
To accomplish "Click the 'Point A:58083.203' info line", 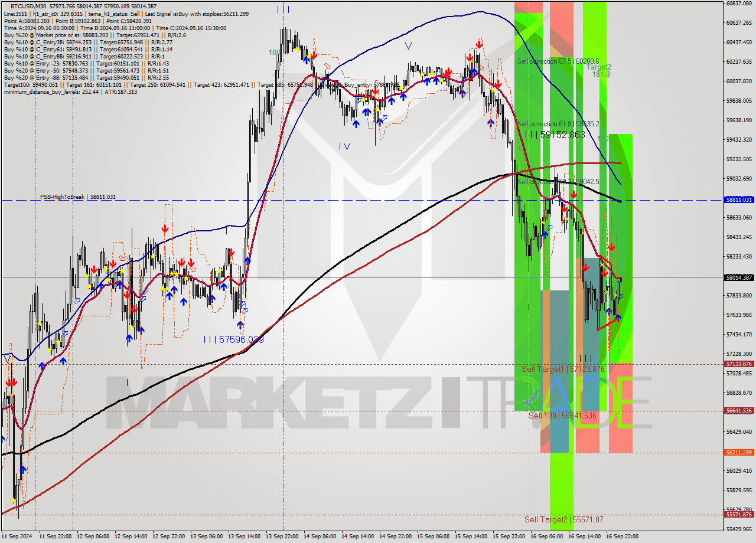I will [78, 21].
